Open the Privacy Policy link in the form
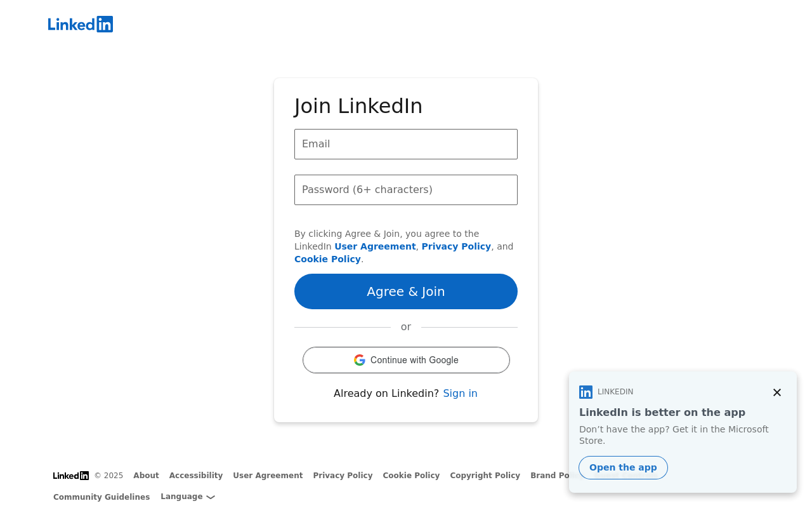This screenshot has width=812, height=508. tap(456, 246)
